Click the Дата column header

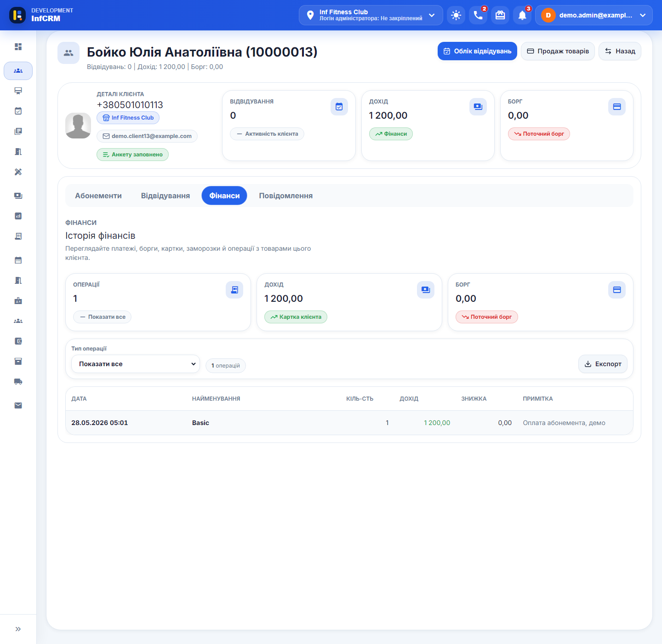[79, 399]
